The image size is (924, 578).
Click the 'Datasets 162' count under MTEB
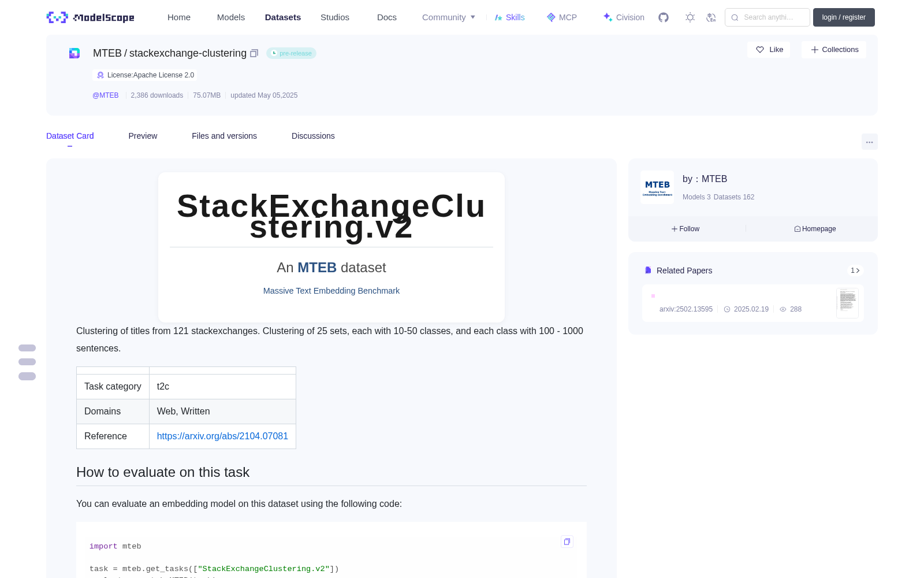734,197
